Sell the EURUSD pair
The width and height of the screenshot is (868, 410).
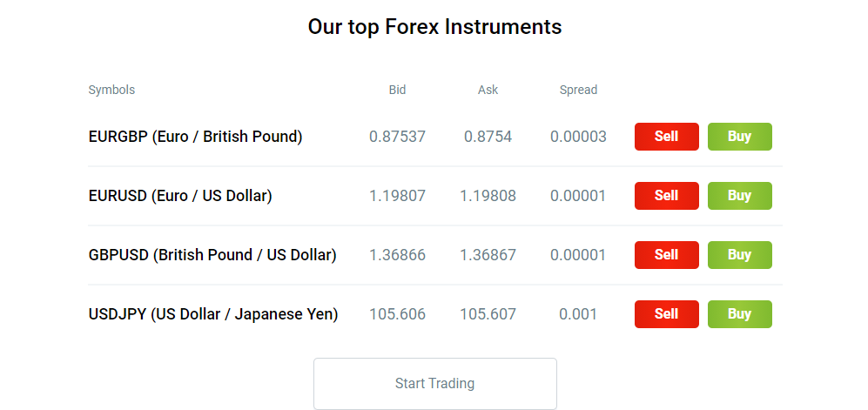click(x=667, y=196)
